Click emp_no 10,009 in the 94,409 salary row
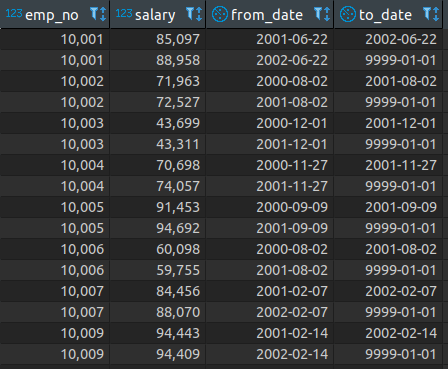The width and height of the screenshot is (448, 369). (x=55, y=354)
